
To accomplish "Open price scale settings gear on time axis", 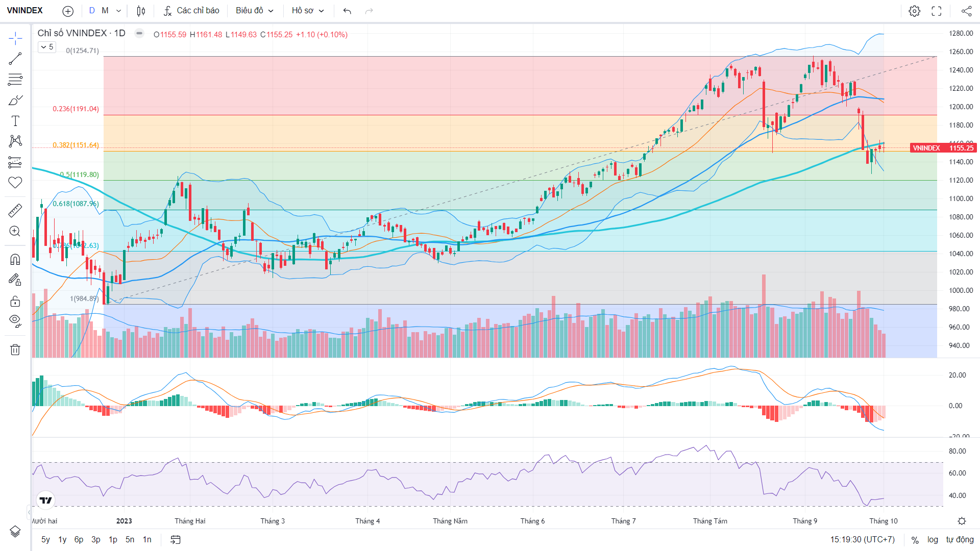I will pos(962,521).
